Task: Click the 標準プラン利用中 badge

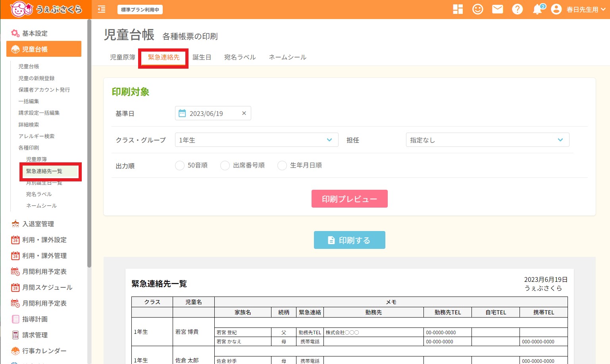Action: (140, 10)
